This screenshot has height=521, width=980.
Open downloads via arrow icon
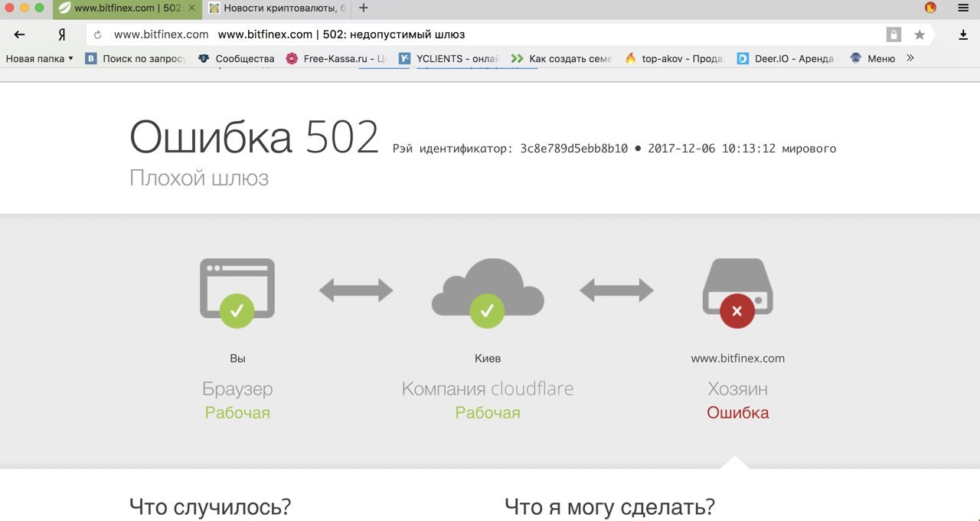[x=963, y=34]
